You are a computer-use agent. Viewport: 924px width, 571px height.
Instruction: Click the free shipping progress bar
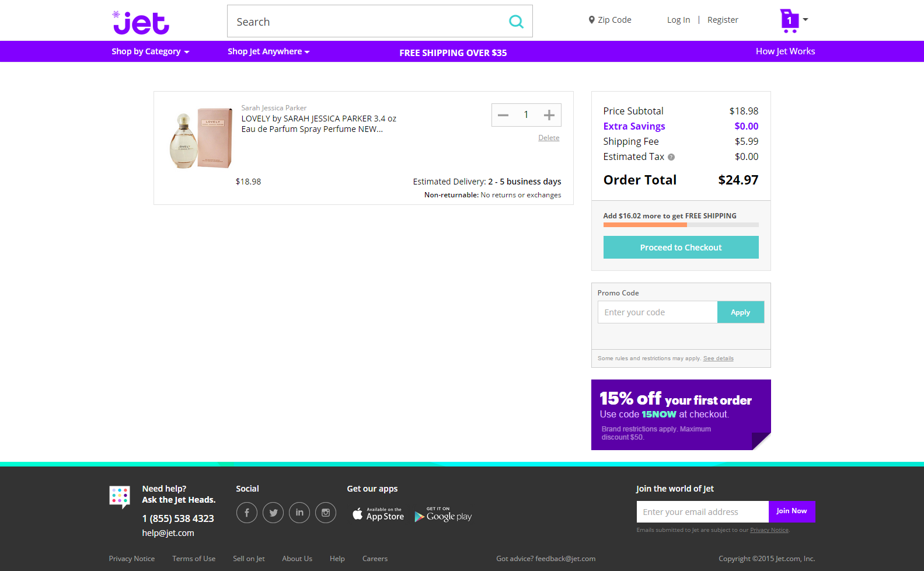click(x=681, y=225)
